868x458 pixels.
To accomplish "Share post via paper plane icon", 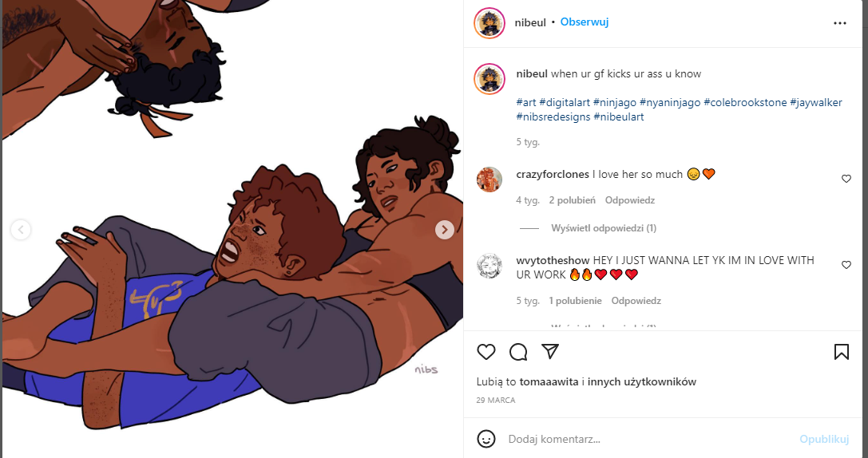I will [x=549, y=351].
